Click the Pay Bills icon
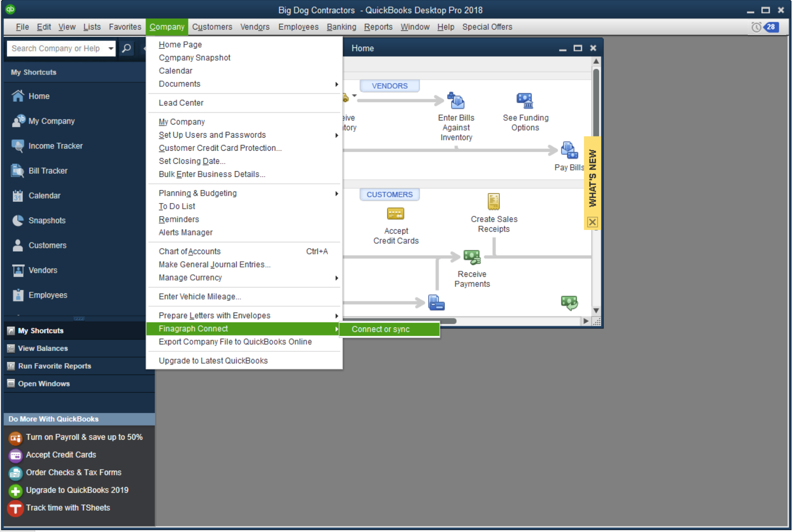Viewport: 793px width, 532px height. (x=569, y=150)
